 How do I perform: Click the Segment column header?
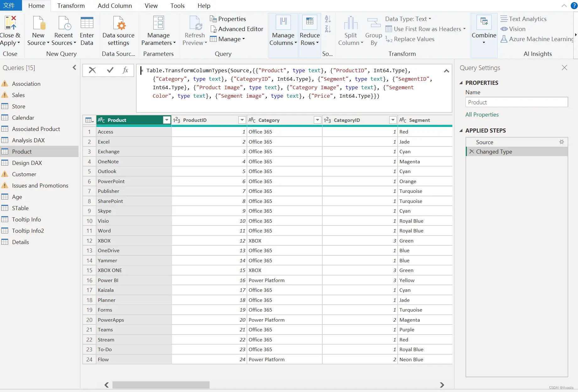(x=425, y=120)
